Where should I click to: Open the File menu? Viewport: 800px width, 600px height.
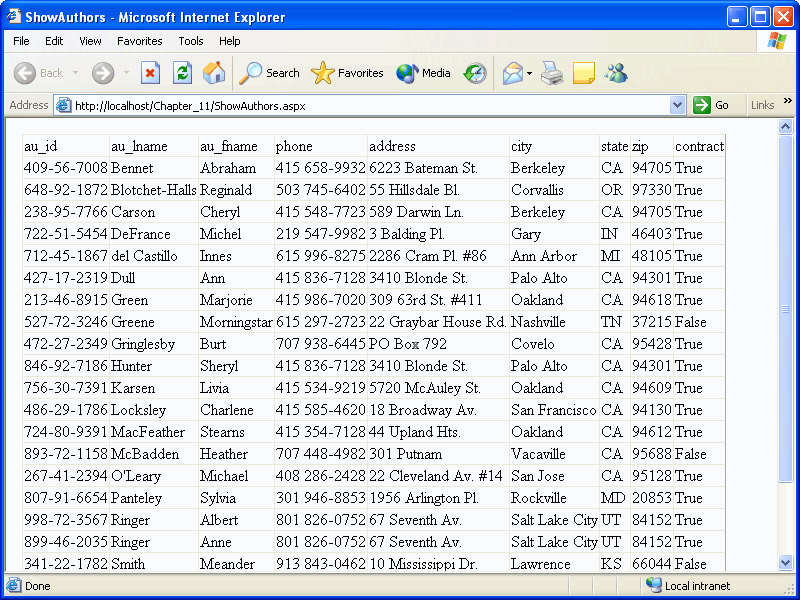click(21, 41)
